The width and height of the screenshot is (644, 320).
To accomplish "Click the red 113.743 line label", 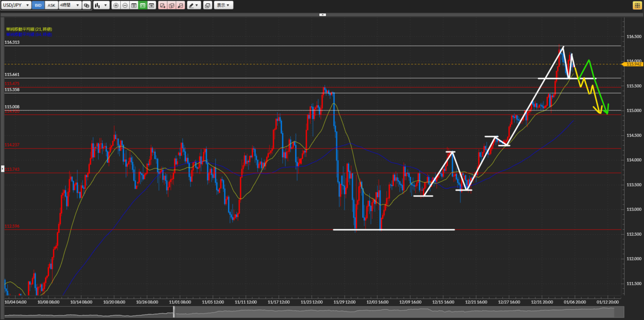I will (12, 169).
